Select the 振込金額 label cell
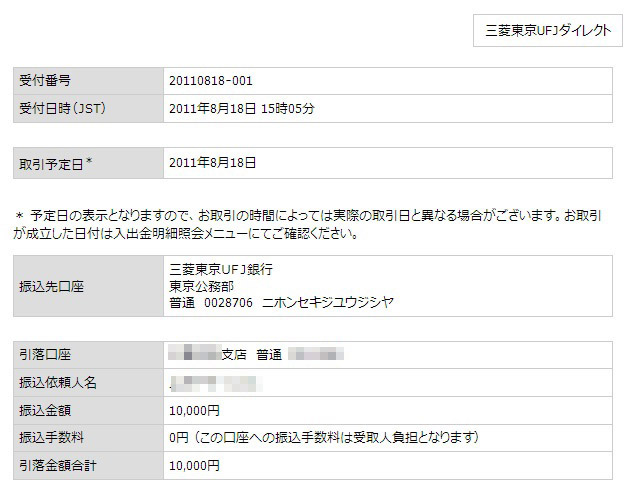This screenshot has height=495, width=630. coord(88,410)
